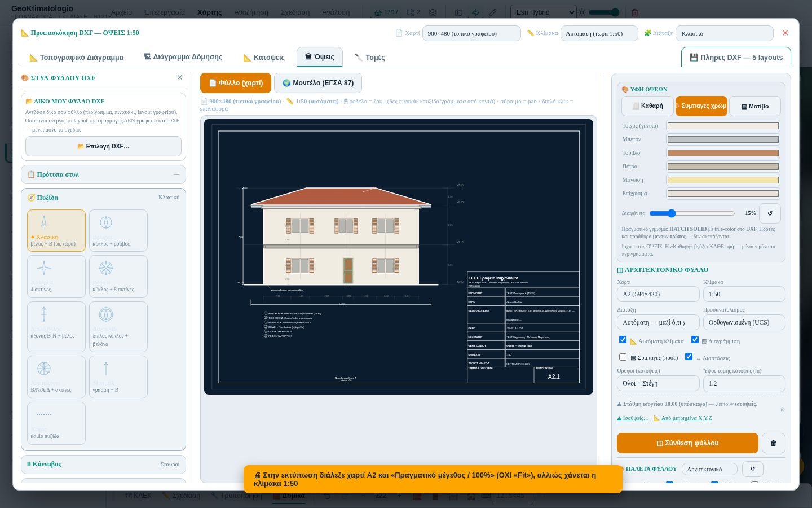Pick the 4 ακτίνες star compass
812x508 pixels.
pyautogui.click(x=56, y=277)
